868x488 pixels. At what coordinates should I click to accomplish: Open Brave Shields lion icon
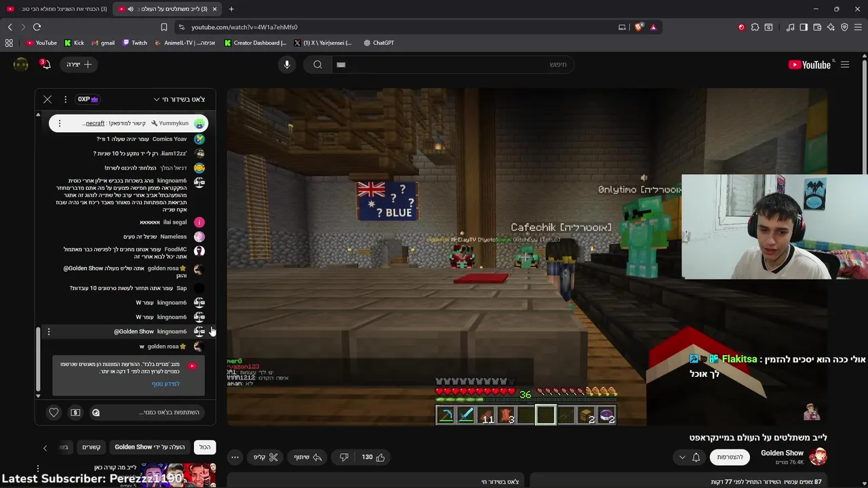point(639,27)
